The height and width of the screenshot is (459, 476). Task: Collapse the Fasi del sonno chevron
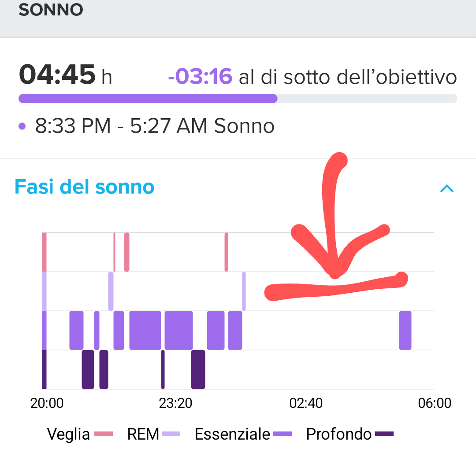(447, 189)
